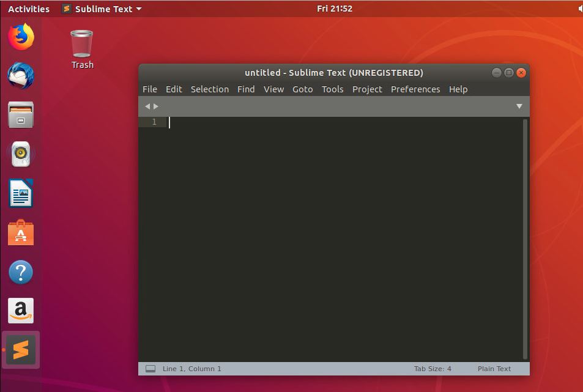The image size is (583, 392).
Task: Open the Goto menu
Action: point(303,89)
